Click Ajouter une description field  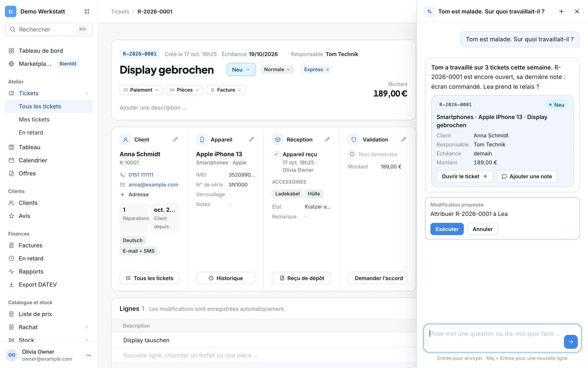(x=153, y=108)
